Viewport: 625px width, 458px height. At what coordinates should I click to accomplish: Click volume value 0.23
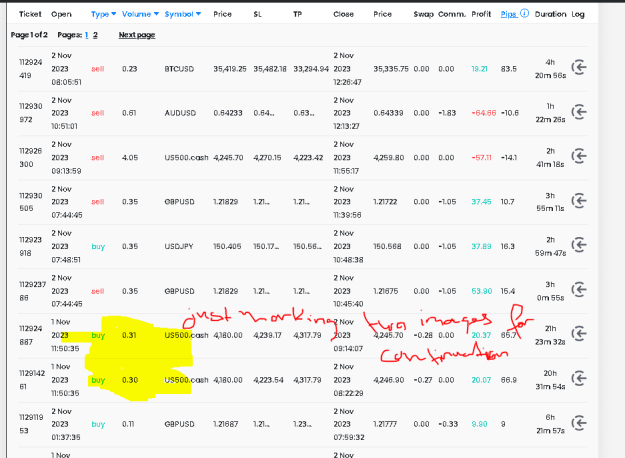coord(130,69)
